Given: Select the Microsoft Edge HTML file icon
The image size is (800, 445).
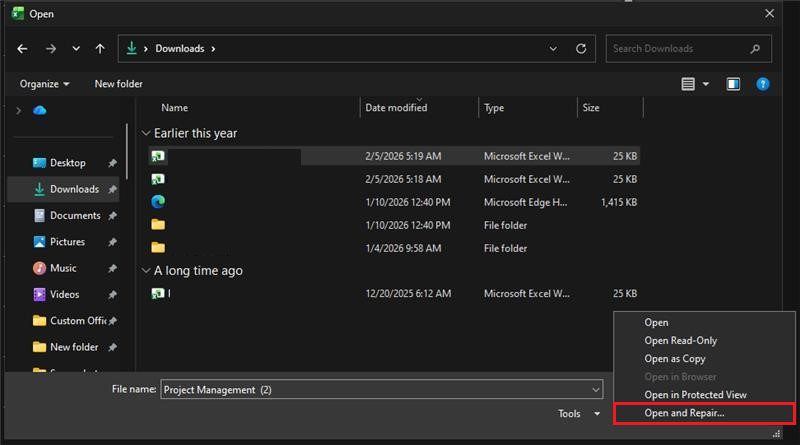Looking at the screenshot, I should coord(158,202).
